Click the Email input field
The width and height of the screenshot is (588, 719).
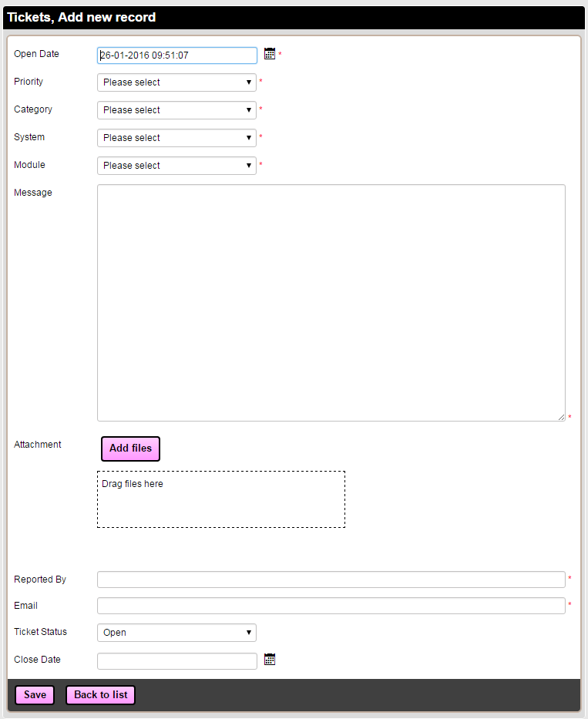[331, 606]
